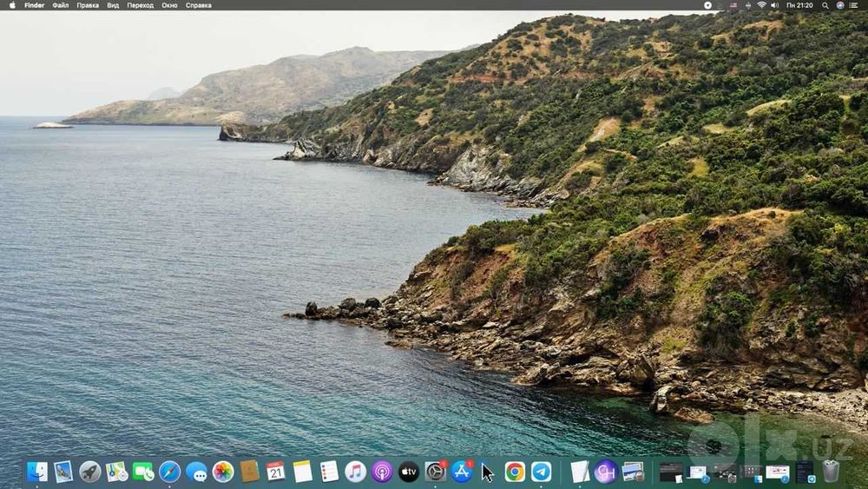Open Calendar icon showing 21

point(276,472)
